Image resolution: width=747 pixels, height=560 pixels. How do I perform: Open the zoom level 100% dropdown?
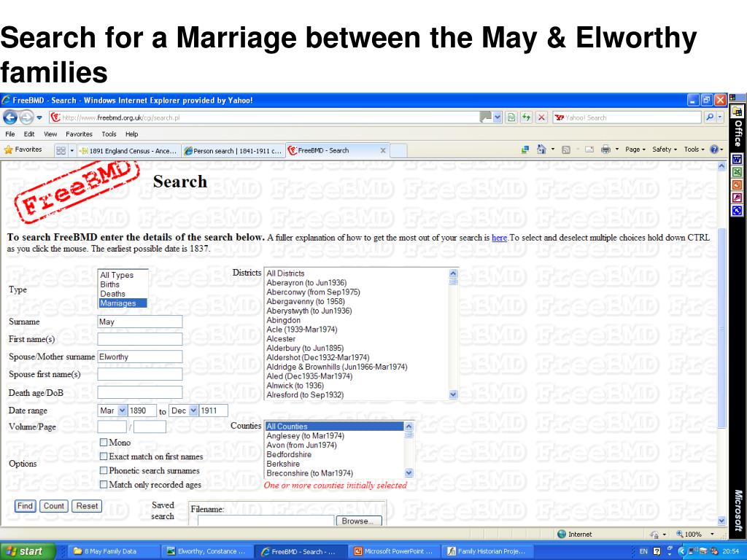[712, 534]
